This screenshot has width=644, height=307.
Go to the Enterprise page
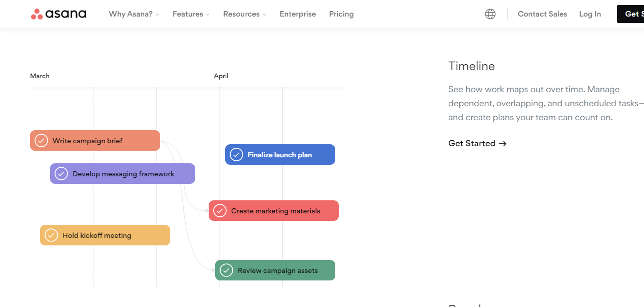click(298, 14)
